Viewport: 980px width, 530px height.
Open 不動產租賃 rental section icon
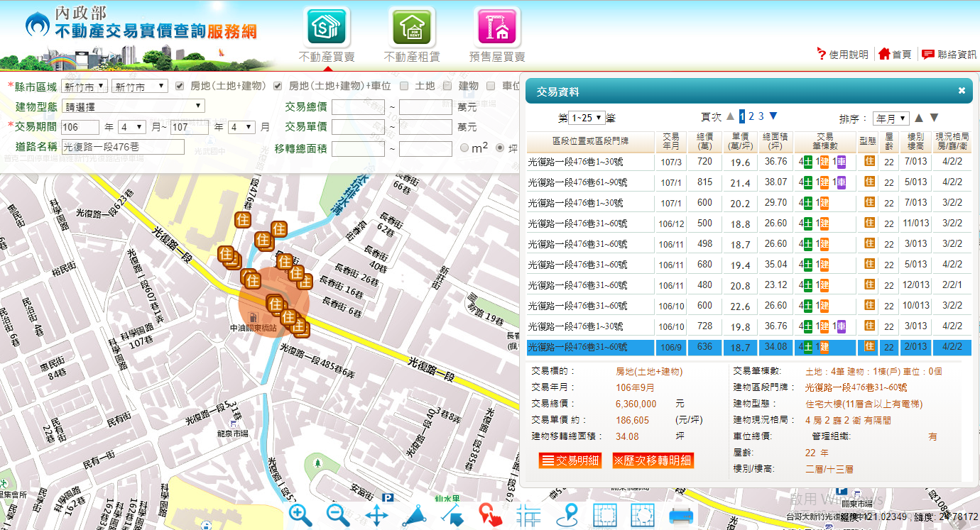(412, 26)
